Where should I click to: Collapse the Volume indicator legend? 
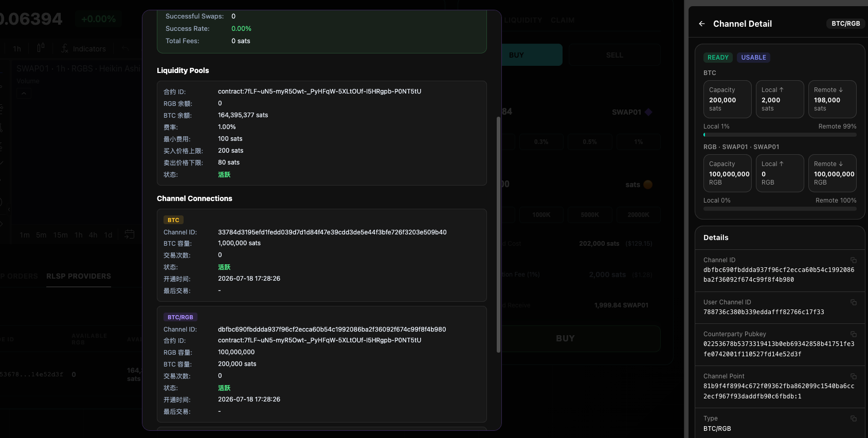(x=24, y=93)
